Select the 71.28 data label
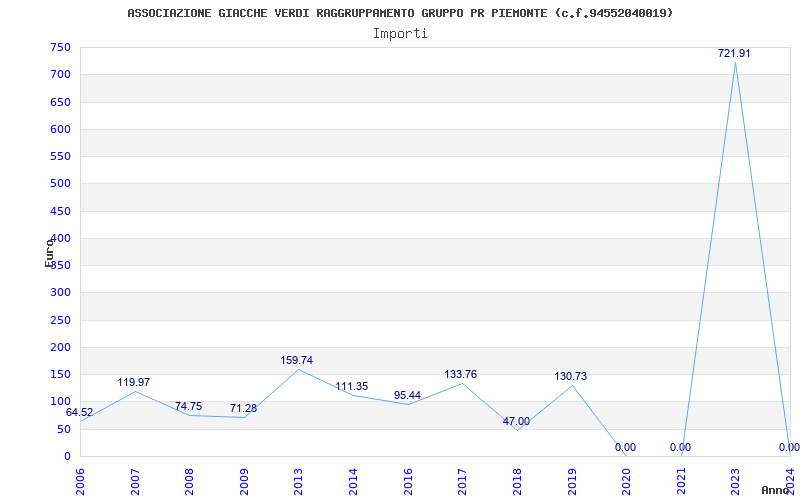 (243, 408)
